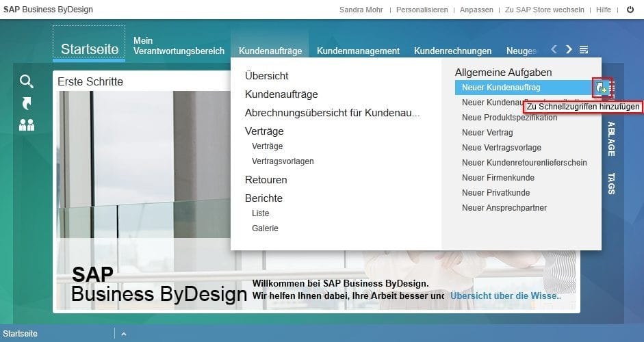Open Übersicht über die Wisse.. link

click(x=506, y=295)
